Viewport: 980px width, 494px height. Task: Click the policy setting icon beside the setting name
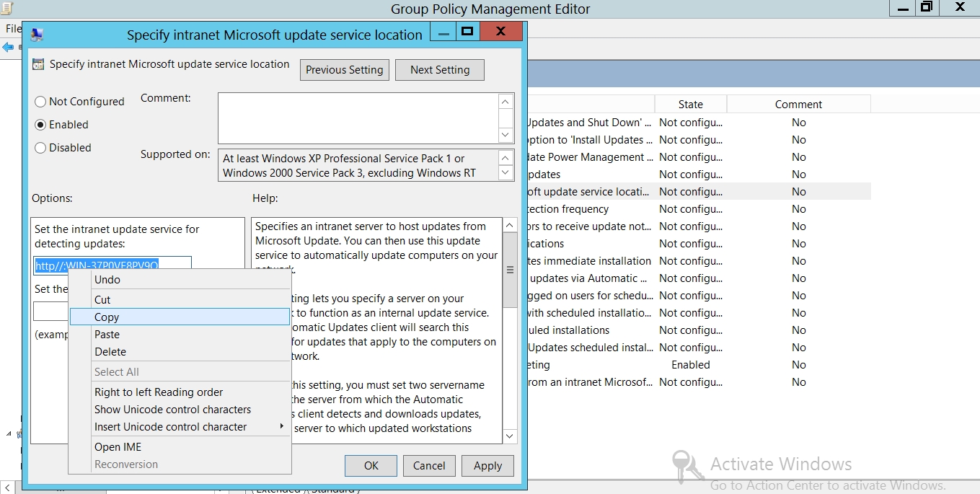38,64
